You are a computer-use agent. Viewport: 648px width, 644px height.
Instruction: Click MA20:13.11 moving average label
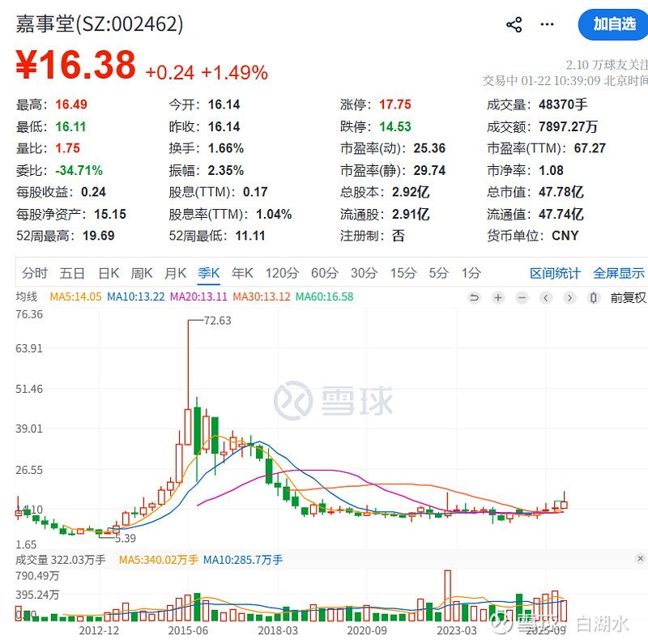click(x=198, y=296)
